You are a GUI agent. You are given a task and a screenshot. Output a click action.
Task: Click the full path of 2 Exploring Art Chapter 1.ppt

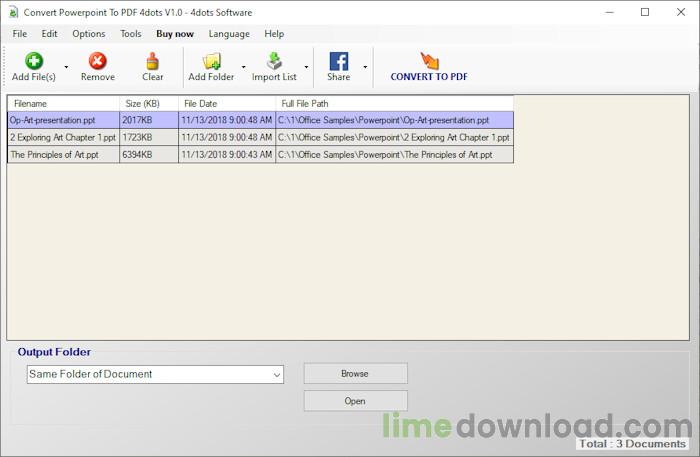tap(394, 137)
